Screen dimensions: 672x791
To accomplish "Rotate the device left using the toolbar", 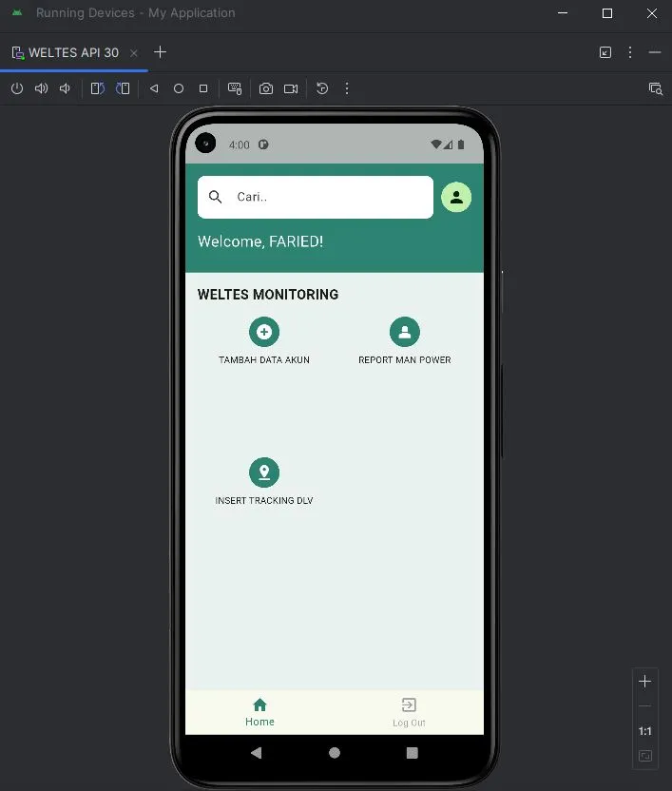I will tap(97, 88).
